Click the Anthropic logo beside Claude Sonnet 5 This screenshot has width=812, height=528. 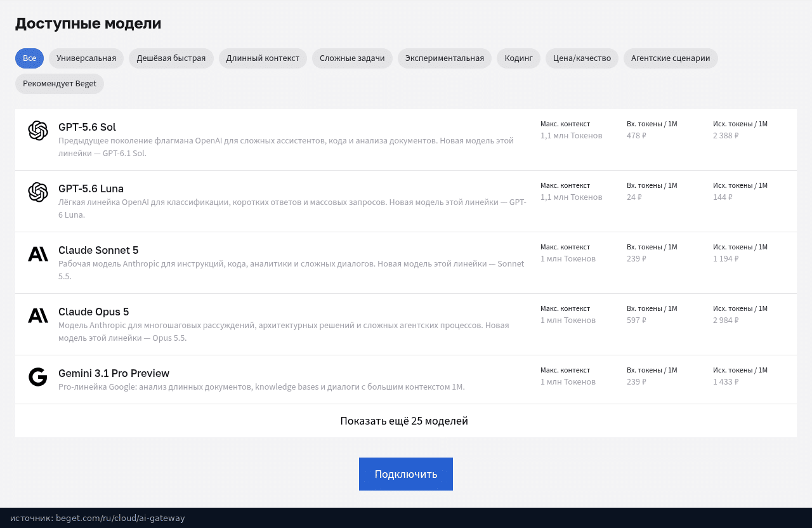click(x=38, y=254)
